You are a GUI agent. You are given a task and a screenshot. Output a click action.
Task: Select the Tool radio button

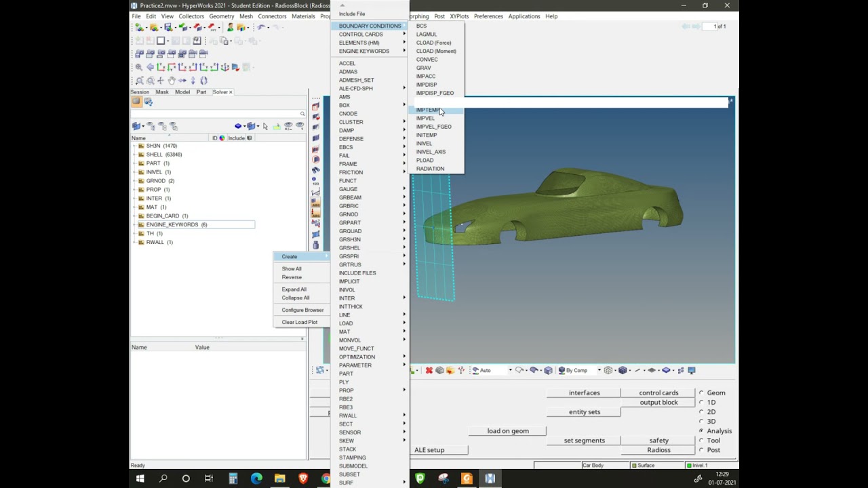[701, 441]
